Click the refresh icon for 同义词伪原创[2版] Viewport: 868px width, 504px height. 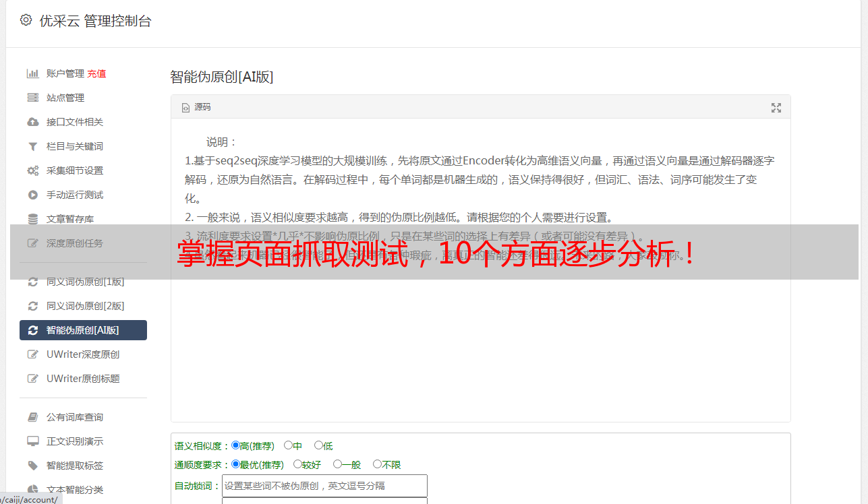coord(32,306)
